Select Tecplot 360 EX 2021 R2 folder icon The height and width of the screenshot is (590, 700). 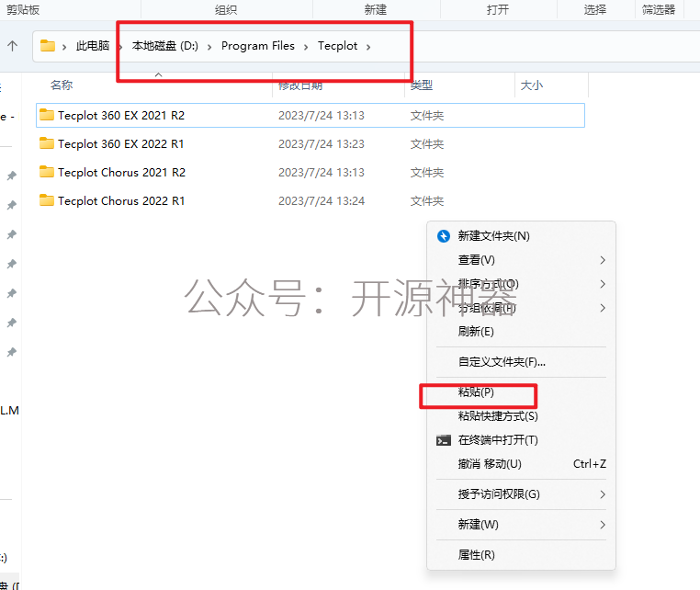coord(47,115)
